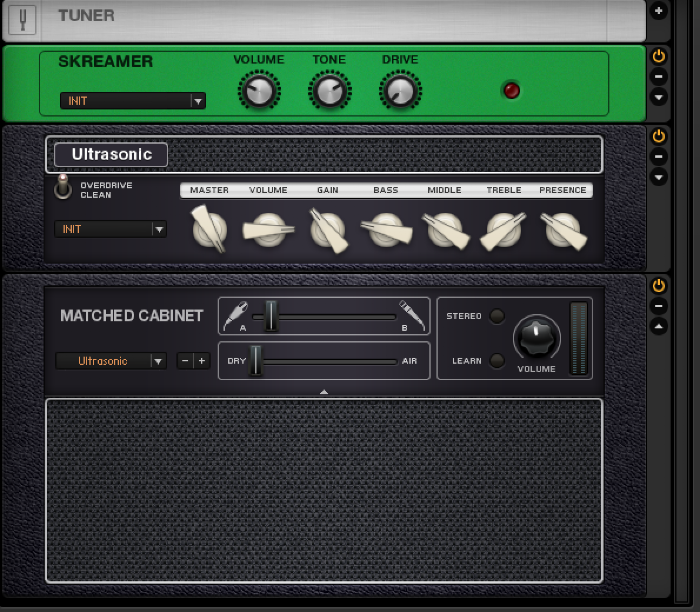
Task: Click the Skreamer Tone knob
Action: [329, 91]
